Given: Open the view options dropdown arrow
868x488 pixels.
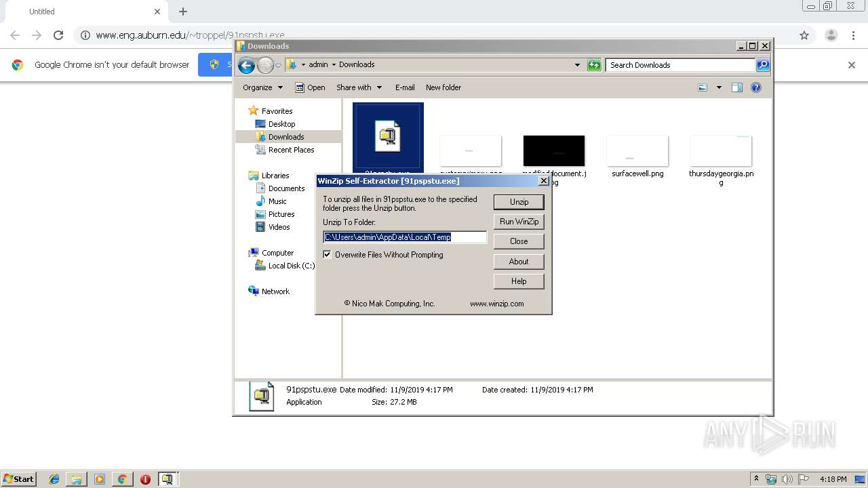Looking at the screenshot, I should click(x=719, y=87).
